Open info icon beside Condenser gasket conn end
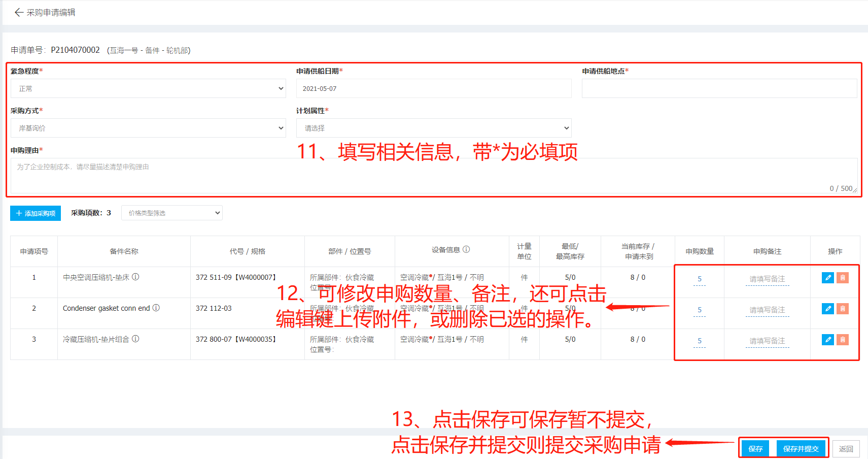The image size is (868, 459). click(156, 308)
